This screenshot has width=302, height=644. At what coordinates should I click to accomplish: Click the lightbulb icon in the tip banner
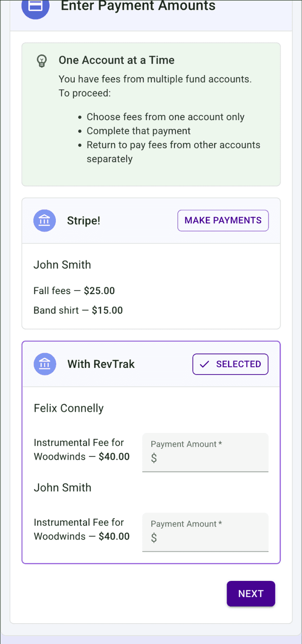click(x=42, y=61)
